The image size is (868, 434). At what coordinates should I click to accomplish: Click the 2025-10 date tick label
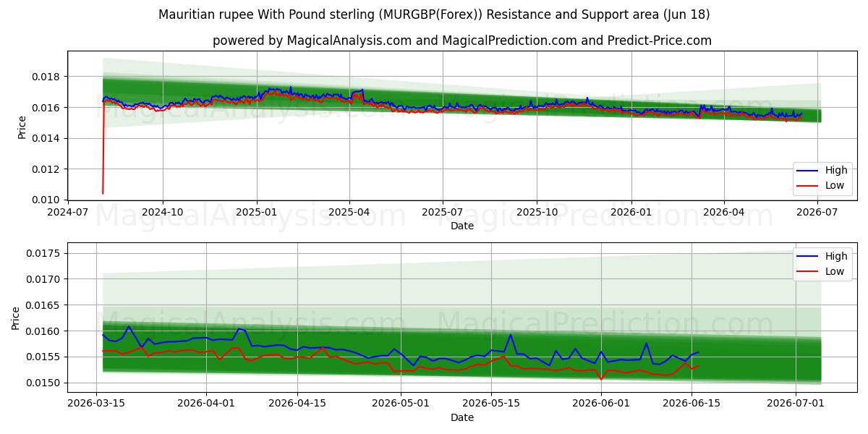pyautogui.click(x=537, y=213)
